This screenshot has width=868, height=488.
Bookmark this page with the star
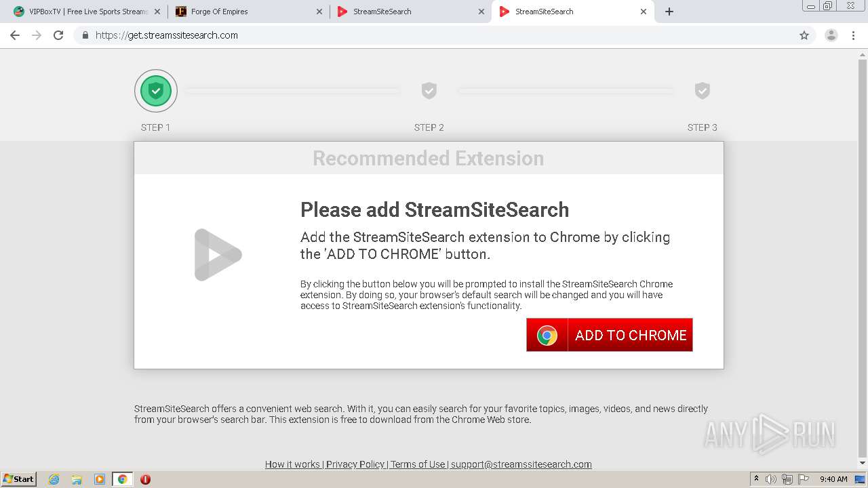point(804,35)
